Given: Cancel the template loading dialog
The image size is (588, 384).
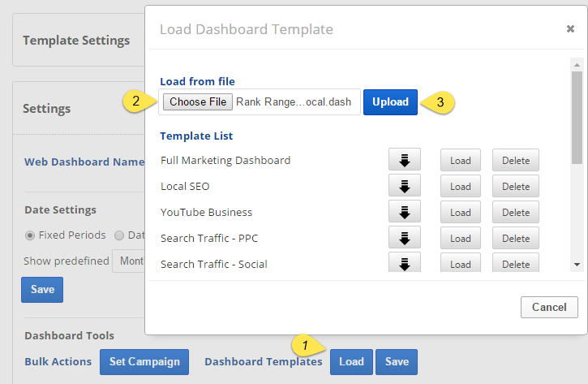Looking at the screenshot, I should coord(549,308).
